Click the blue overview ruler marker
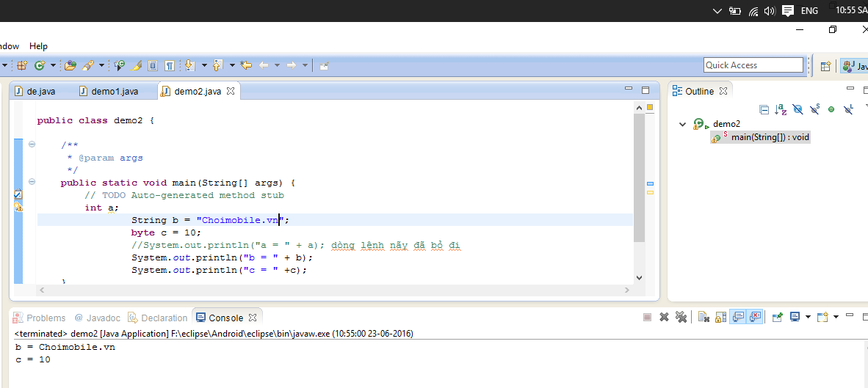Image resolution: width=868 pixels, height=388 pixels. click(x=651, y=183)
